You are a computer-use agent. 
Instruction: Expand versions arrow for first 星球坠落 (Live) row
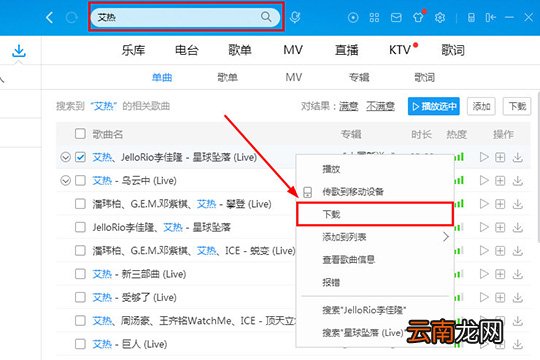tap(65, 157)
